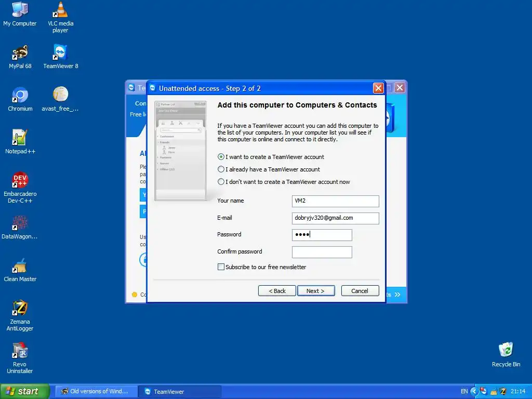Image resolution: width=532 pixels, height=399 pixels.
Task: Select the Recycle Bin icon
Action: point(506,354)
